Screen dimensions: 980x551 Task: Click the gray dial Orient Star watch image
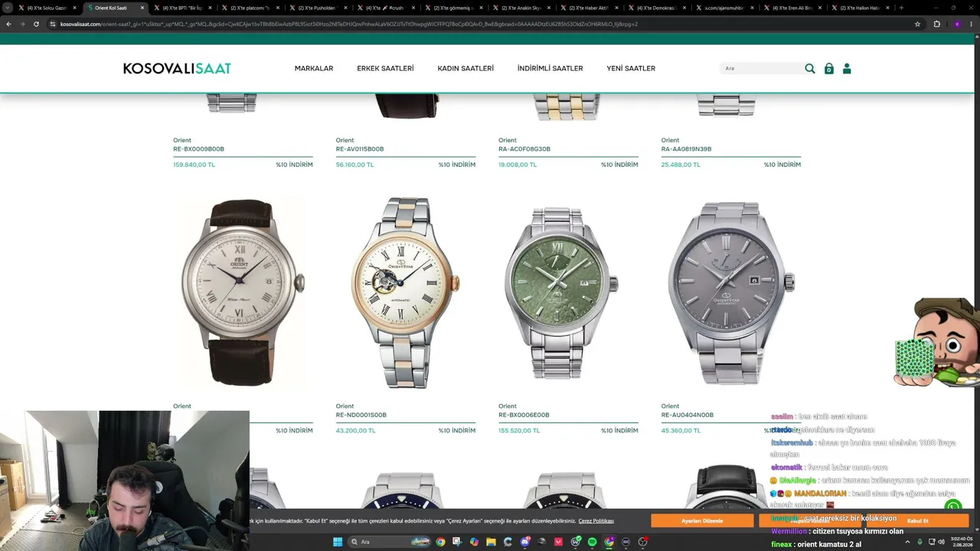[x=731, y=293]
